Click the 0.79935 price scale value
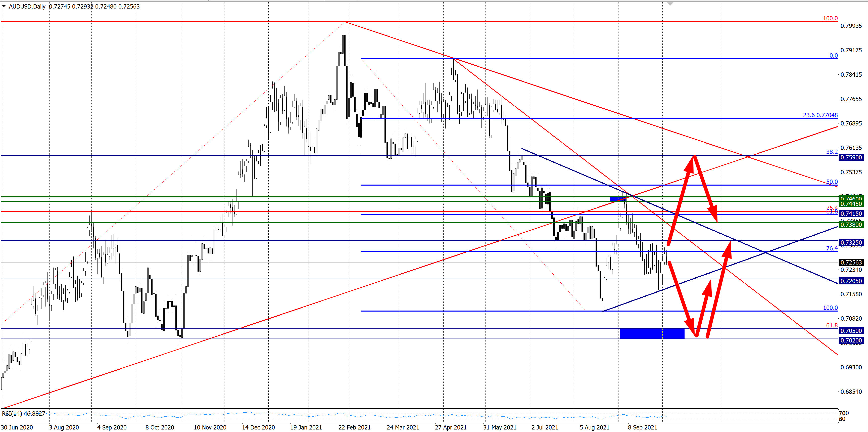The image size is (868, 432). click(x=851, y=26)
